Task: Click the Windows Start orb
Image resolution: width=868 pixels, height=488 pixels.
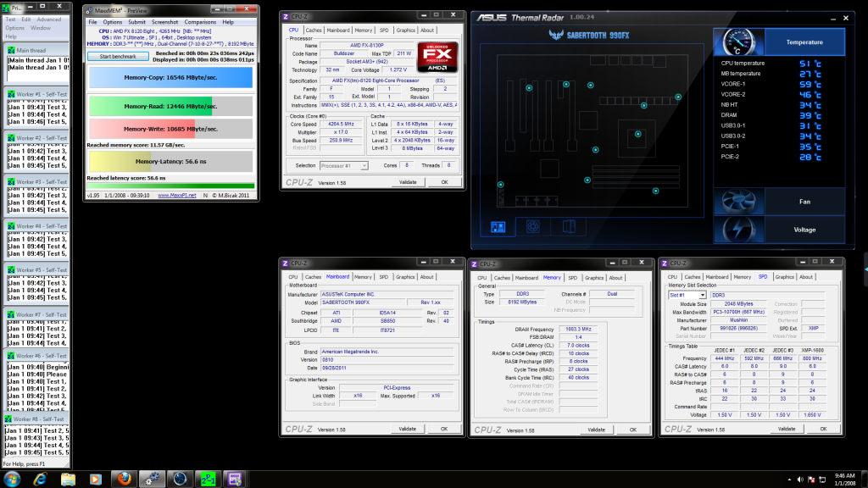Action: click(x=12, y=478)
